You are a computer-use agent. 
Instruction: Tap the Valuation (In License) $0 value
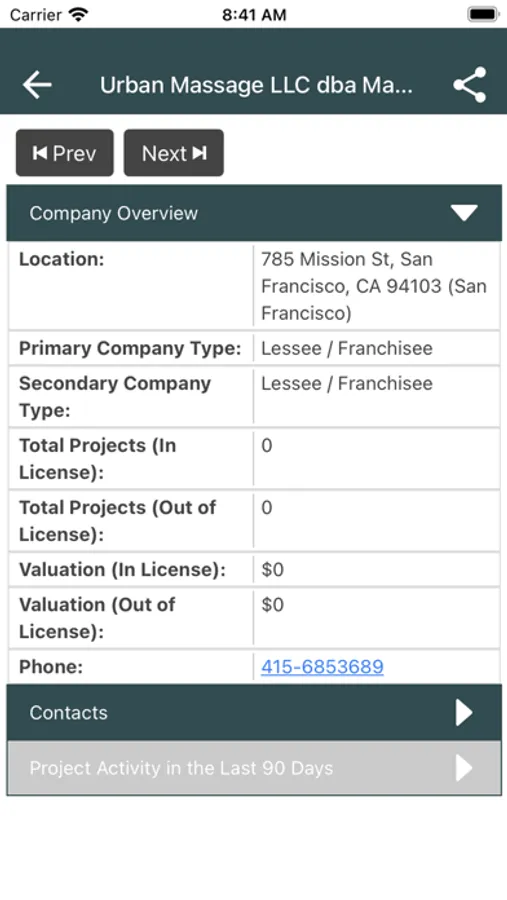click(273, 569)
